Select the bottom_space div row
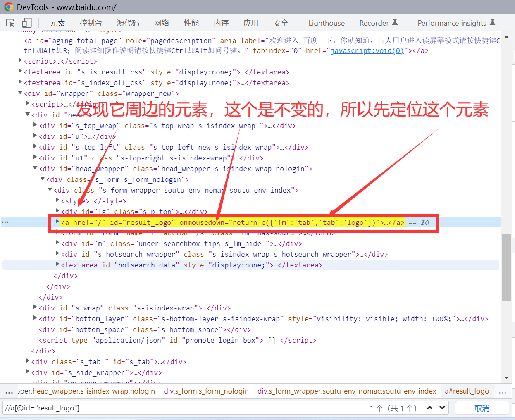 (x=145, y=329)
